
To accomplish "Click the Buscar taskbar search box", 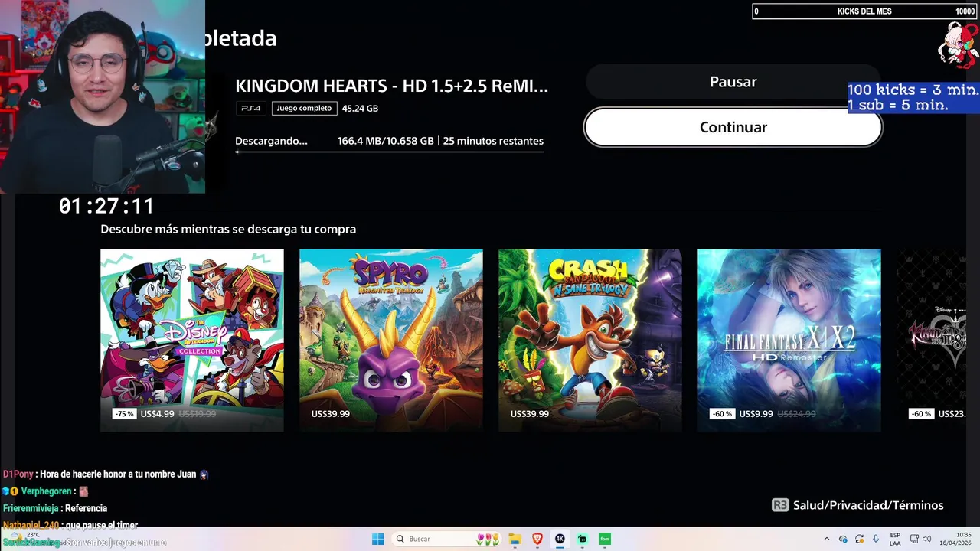I will pyautogui.click(x=446, y=539).
